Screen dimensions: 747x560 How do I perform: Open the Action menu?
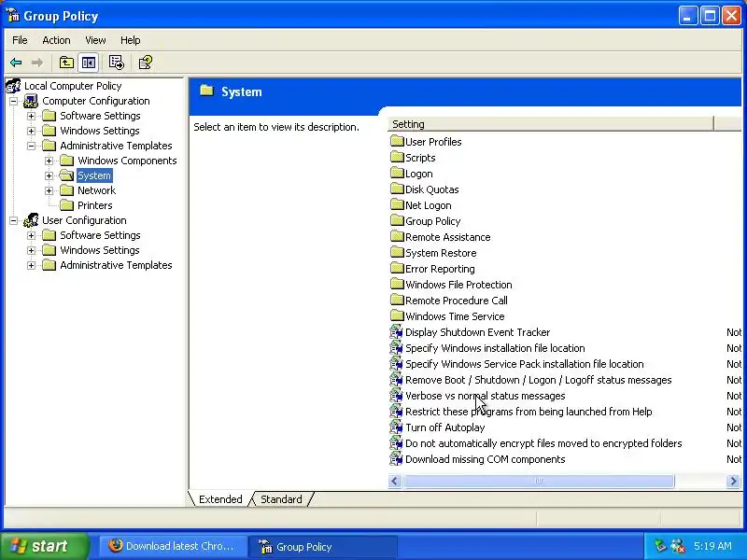[x=56, y=40]
